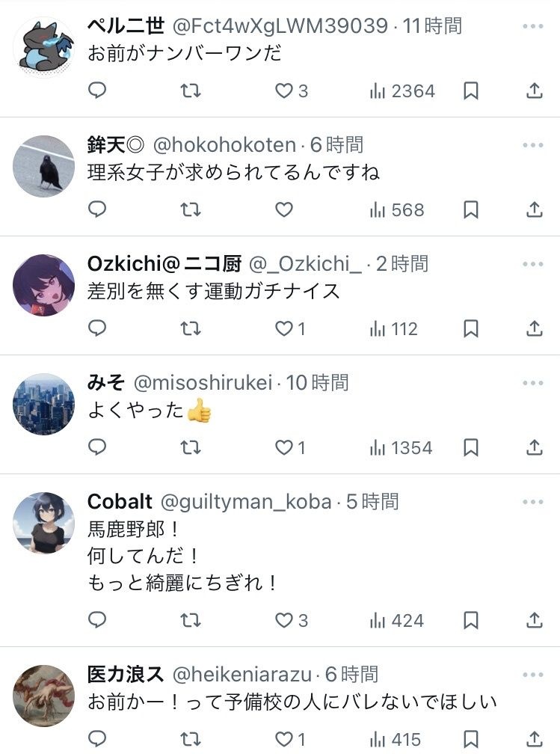Reply to Cobalt's tweet

[x=98, y=619]
